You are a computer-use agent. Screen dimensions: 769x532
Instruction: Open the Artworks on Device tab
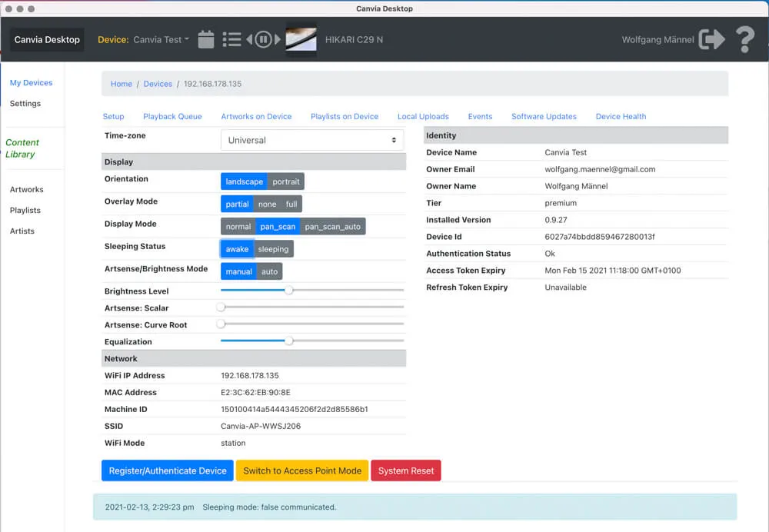(257, 117)
